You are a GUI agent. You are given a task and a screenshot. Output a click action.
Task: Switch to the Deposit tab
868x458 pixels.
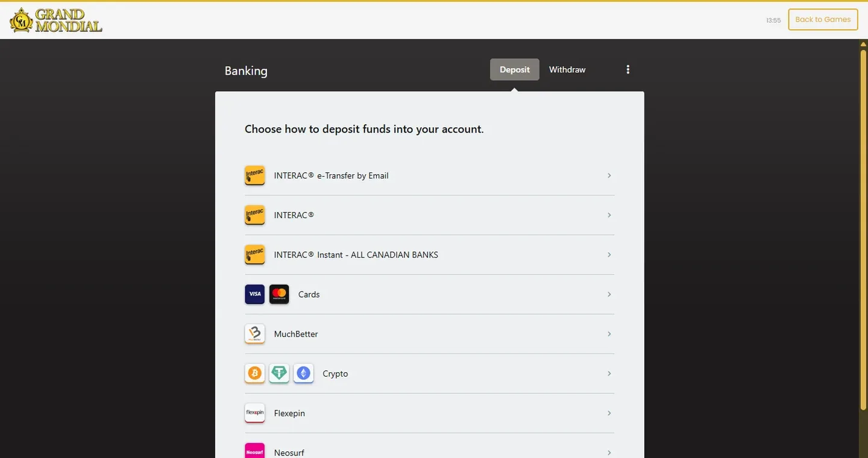[515, 69]
